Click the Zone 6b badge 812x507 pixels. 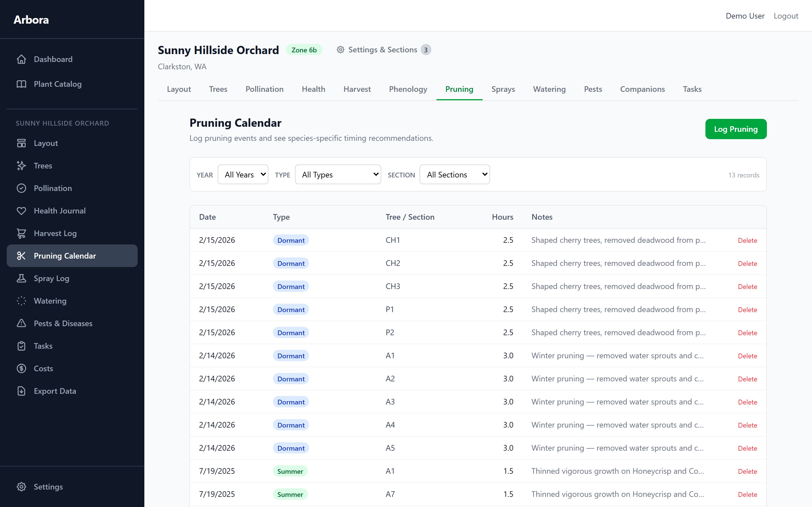coord(304,50)
